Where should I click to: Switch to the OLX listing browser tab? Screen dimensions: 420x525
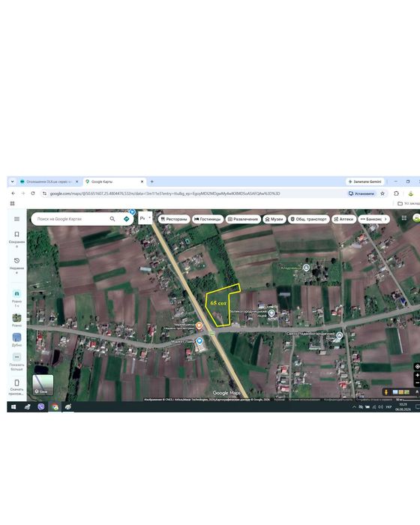tap(49, 181)
